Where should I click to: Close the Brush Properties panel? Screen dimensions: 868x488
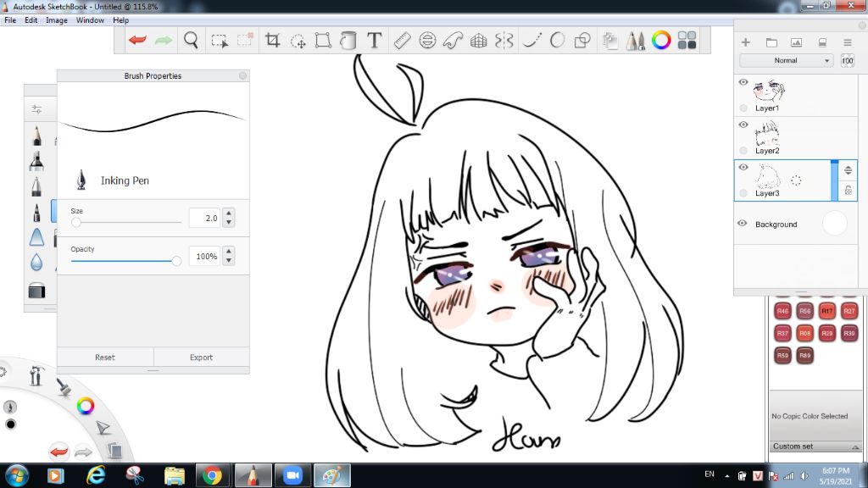point(242,75)
